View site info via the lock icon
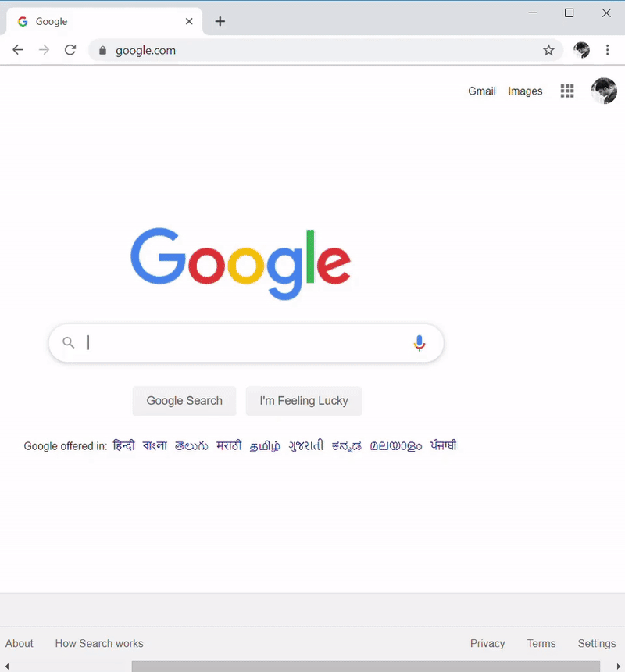The width and height of the screenshot is (625, 672). tap(102, 51)
